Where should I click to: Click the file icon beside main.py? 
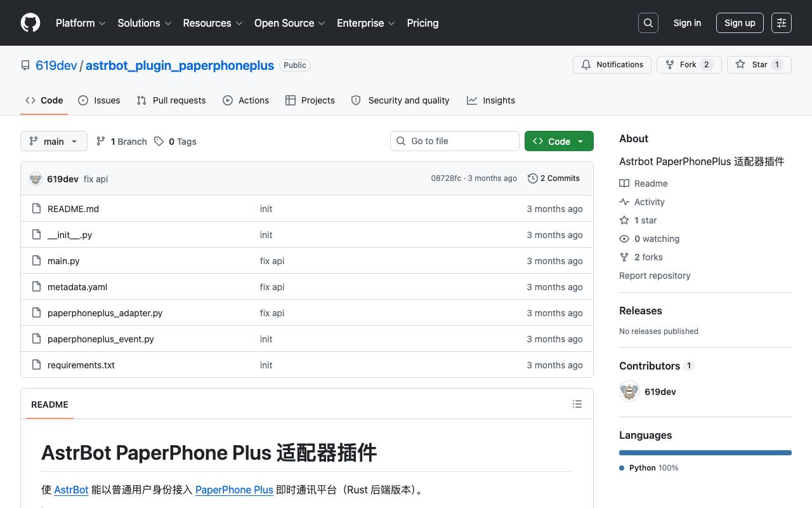pyautogui.click(x=36, y=261)
